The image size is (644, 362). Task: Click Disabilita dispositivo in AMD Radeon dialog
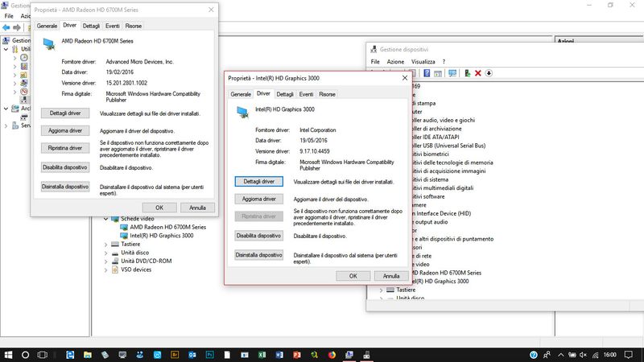65,167
